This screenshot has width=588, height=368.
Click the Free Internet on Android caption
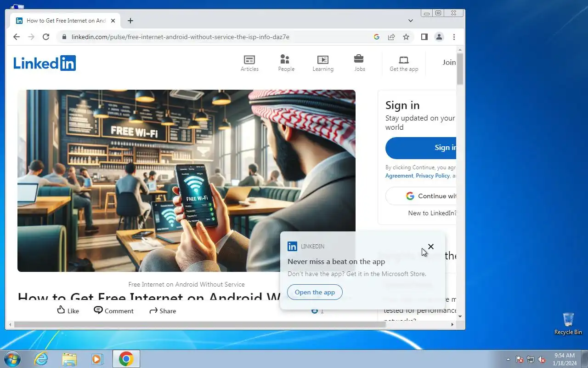click(187, 284)
